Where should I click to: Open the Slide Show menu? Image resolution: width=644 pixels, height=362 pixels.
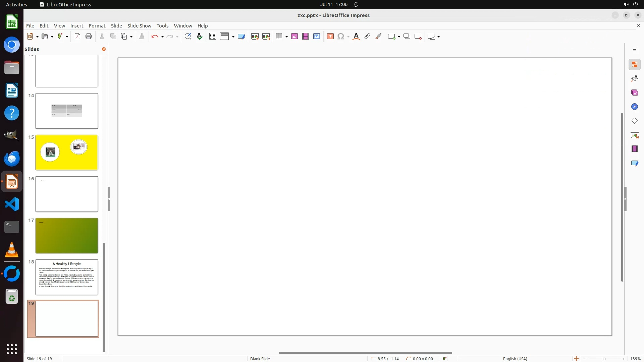tap(139, 25)
